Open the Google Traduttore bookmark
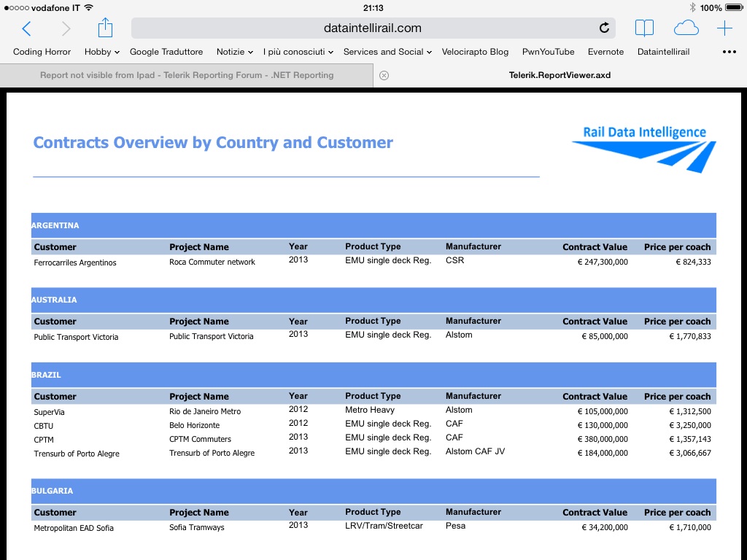Image resolution: width=747 pixels, height=560 pixels. pyautogui.click(x=166, y=52)
